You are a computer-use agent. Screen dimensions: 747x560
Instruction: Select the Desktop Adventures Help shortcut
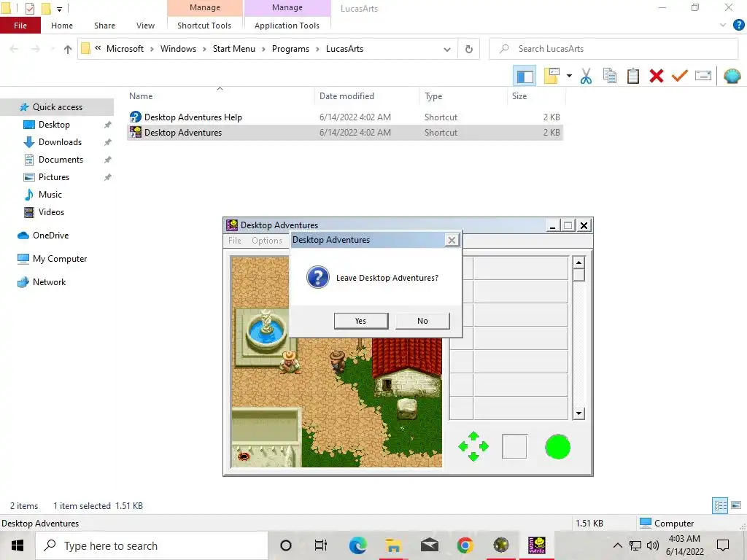click(193, 117)
